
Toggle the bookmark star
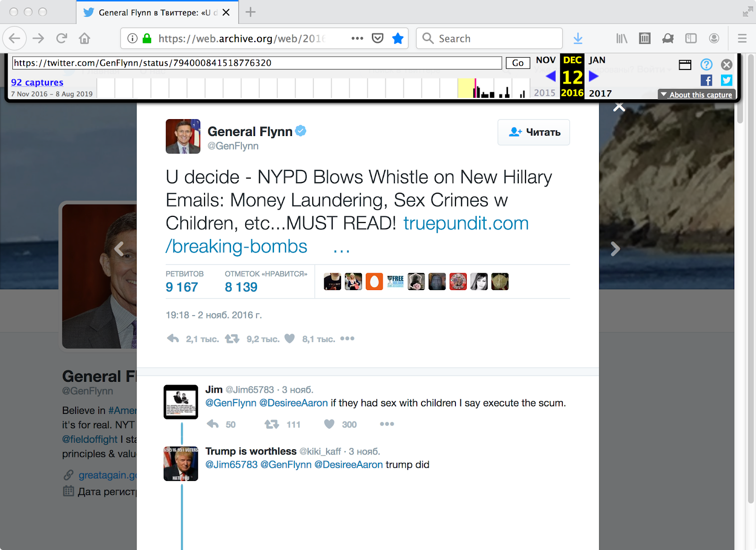pos(398,38)
